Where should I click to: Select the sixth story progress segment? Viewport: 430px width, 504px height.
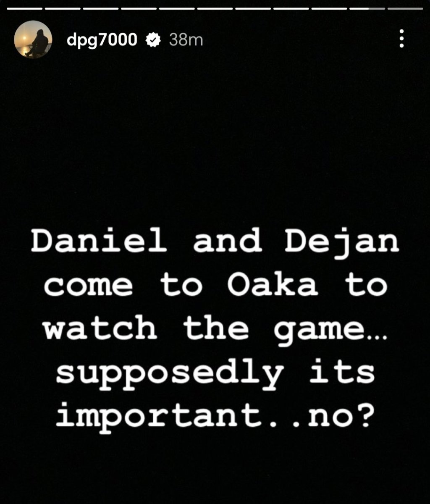pos(215,8)
